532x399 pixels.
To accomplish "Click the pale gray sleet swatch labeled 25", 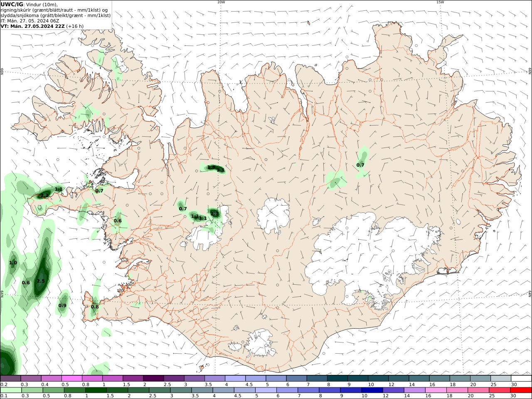I will pyautogui.click(x=501, y=379).
